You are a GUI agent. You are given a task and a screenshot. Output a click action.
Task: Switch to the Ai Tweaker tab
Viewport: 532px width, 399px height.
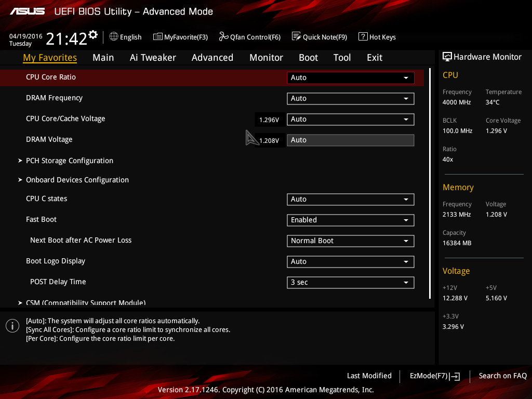click(153, 58)
